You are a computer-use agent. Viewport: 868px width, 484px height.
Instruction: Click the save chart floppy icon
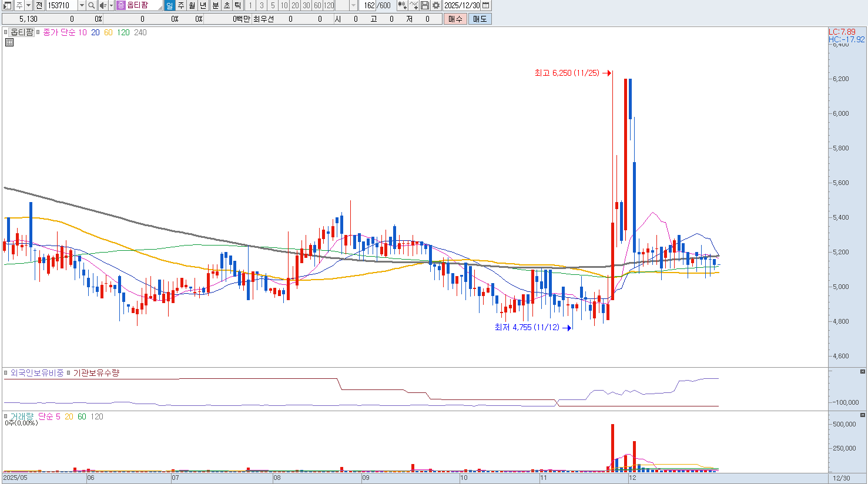[425, 5]
